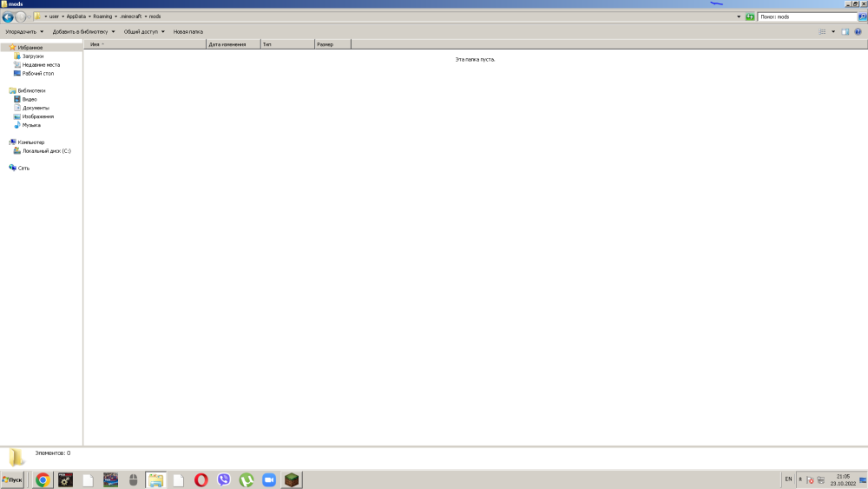The height and width of the screenshot is (489, 868).
Task: Open the Пуск start button
Action: [x=13, y=479]
